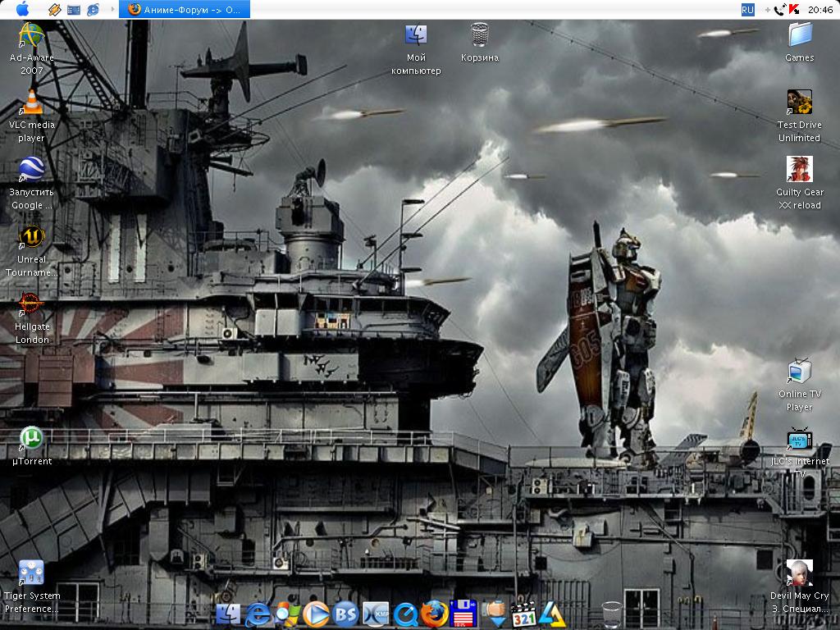Open the Online TV Player desktop shortcut
The image size is (840, 630).
(x=799, y=386)
